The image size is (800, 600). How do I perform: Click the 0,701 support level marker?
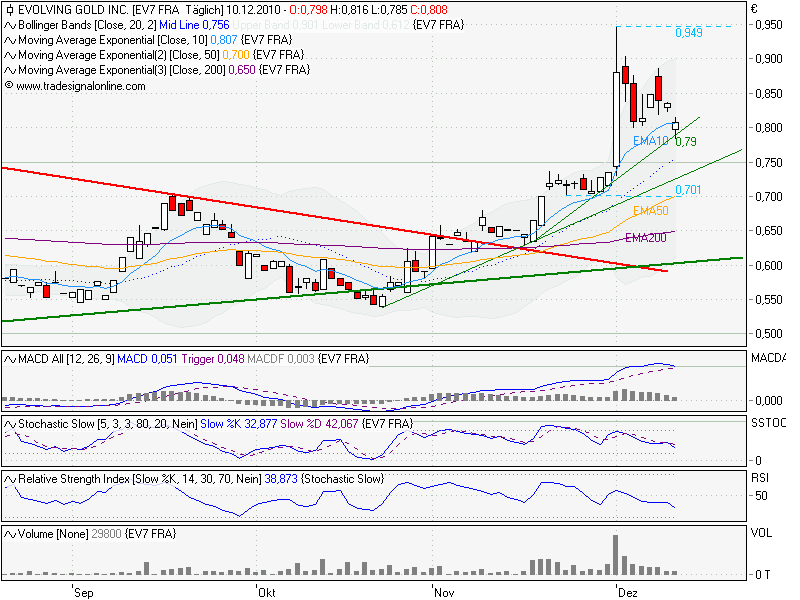coord(687,189)
